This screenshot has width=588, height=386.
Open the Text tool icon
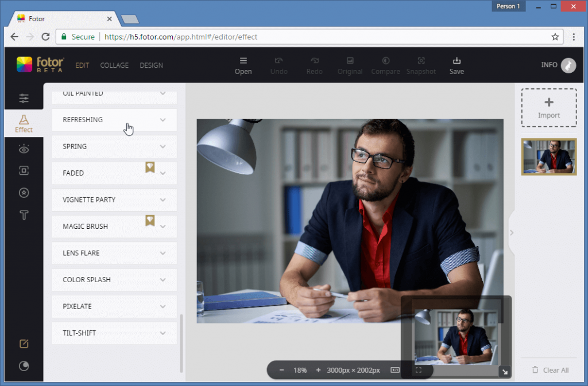[x=24, y=215]
